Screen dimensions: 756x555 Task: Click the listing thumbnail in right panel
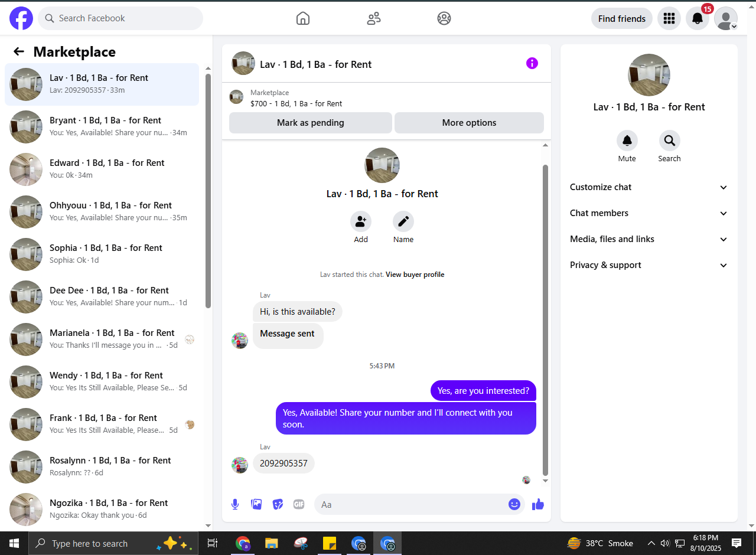pyautogui.click(x=649, y=75)
